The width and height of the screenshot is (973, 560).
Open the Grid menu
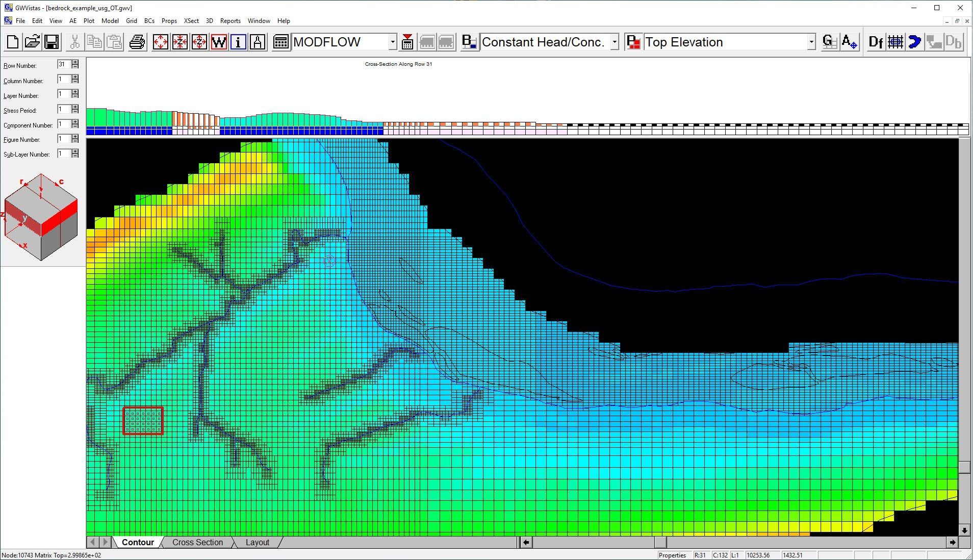click(132, 21)
